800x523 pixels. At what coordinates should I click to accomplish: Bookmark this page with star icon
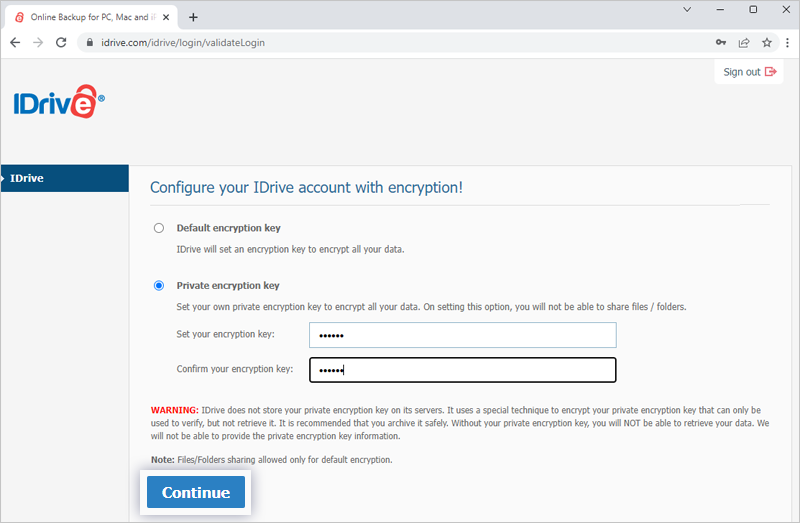[767, 42]
